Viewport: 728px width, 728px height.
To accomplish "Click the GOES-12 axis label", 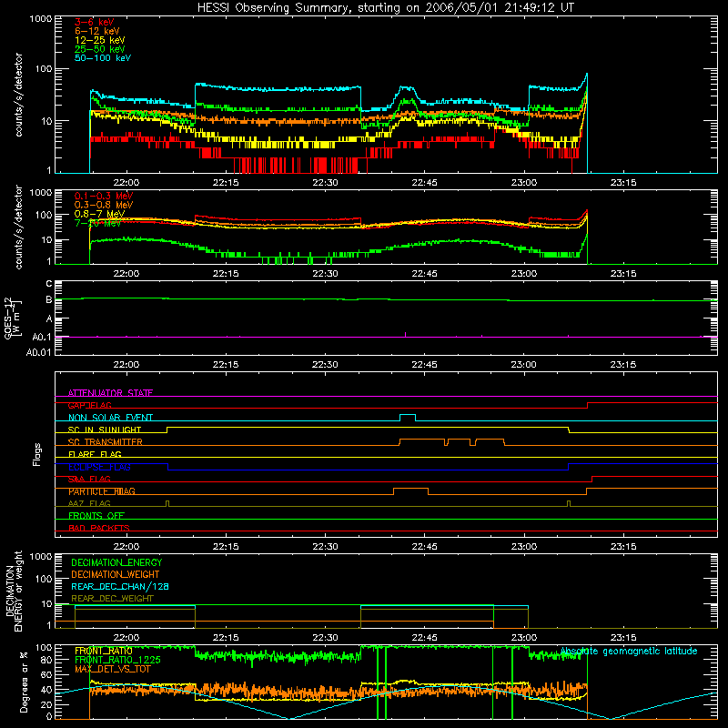I will click(x=13, y=318).
